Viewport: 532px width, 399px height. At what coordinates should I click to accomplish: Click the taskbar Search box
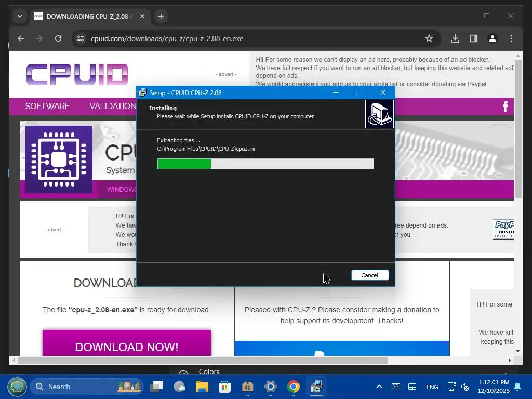pyautogui.click(x=87, y=387)
